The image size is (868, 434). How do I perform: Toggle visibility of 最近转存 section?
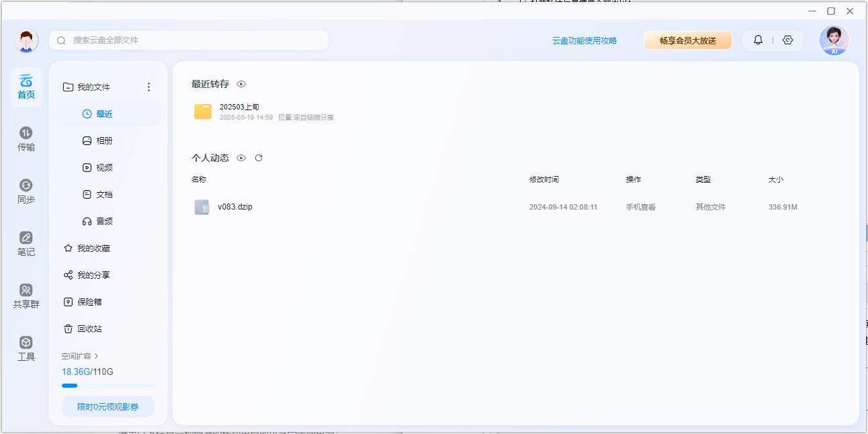pyautogui.click(x=241, y=84)
